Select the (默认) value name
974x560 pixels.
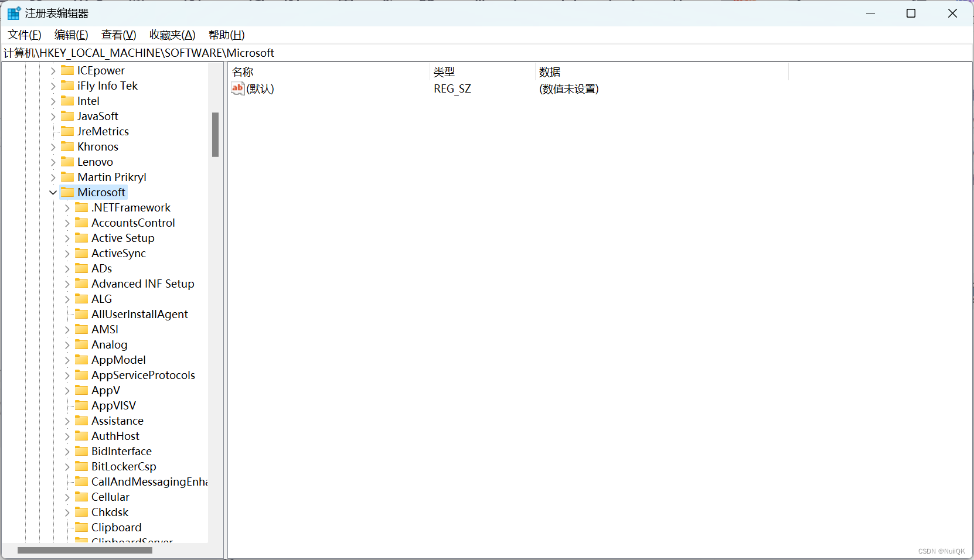click(x=260, y=88)
